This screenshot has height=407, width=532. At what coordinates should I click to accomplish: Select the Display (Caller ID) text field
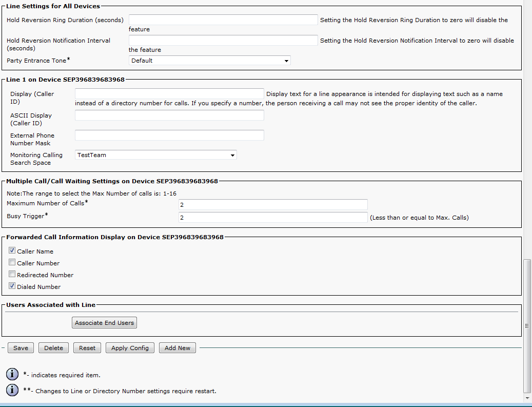pos(169,94)
